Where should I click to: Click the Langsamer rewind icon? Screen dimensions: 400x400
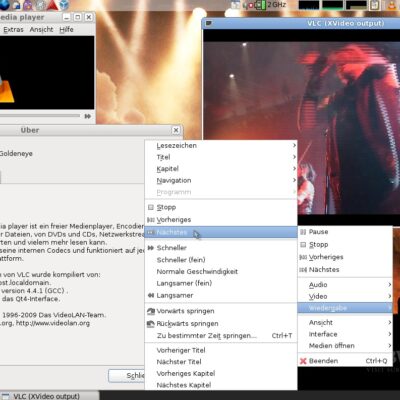click(x=151, y=295)
